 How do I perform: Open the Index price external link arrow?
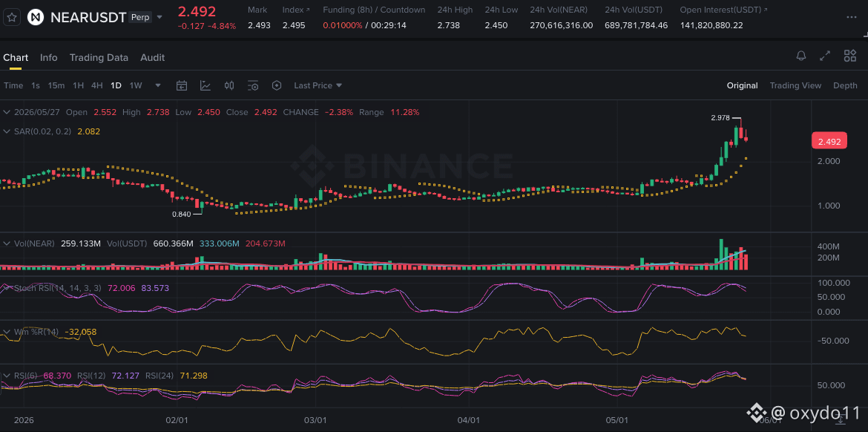click(309, 10)
